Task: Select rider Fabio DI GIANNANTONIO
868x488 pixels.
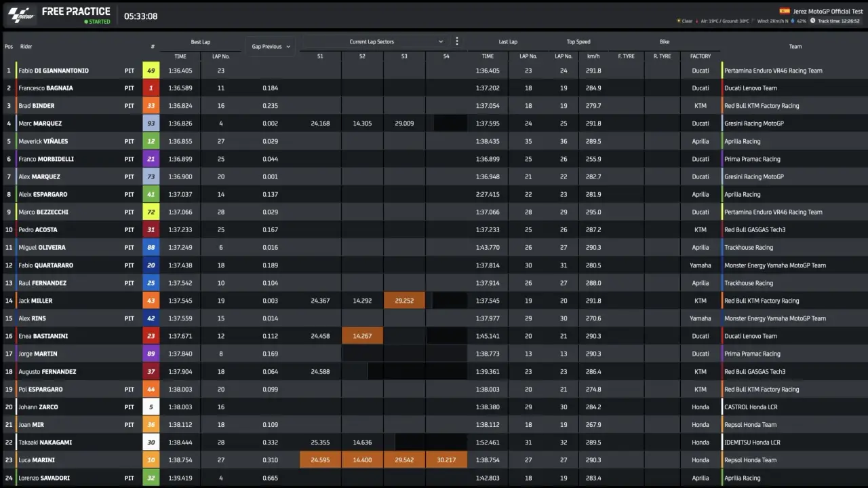Action: click(54, 71)
